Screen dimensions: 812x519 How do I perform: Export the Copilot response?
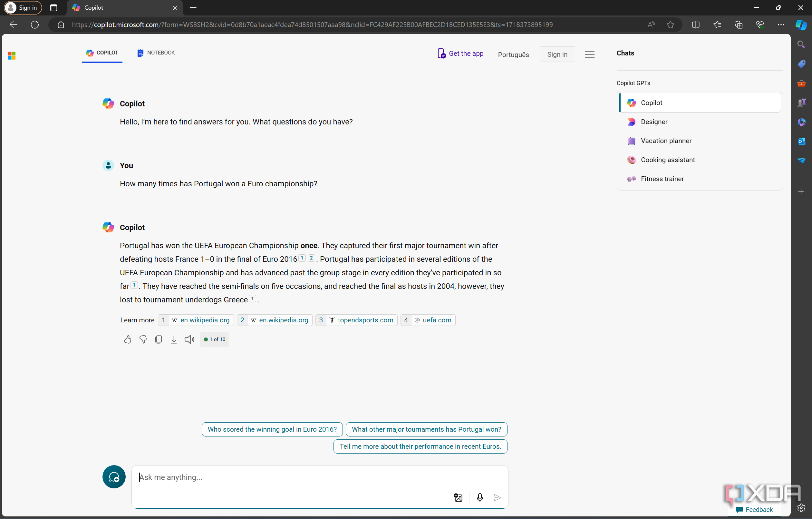174,339
